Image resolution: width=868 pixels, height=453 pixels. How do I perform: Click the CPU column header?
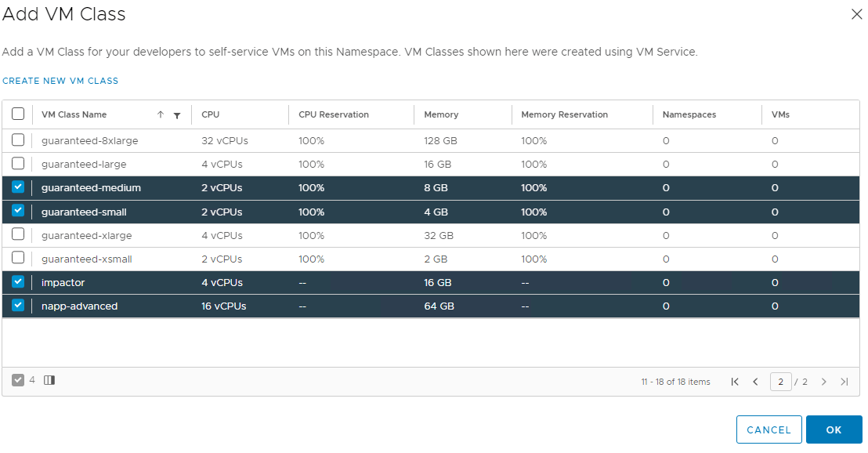click(211, 114)
